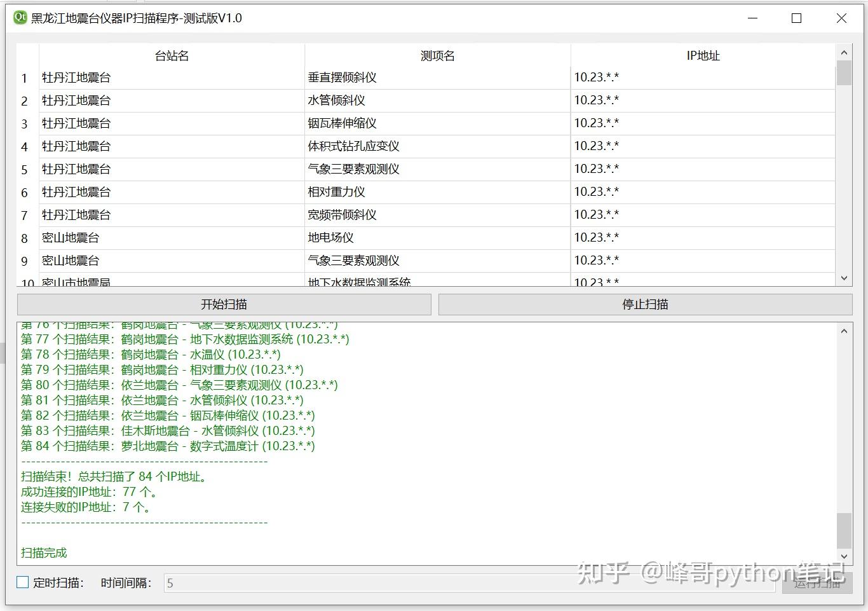868x611 pixels.
Task: Select the 测项名 column header
Action: coord(437,55)
